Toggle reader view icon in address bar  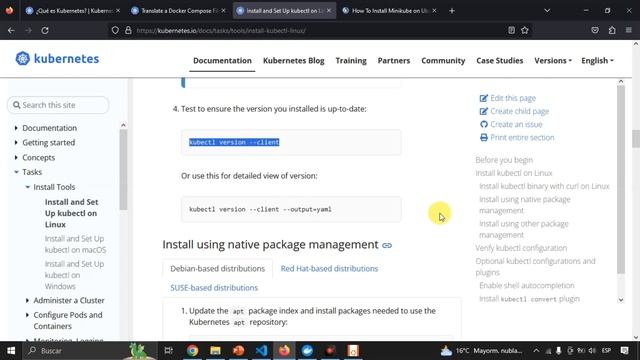(511, 30)
